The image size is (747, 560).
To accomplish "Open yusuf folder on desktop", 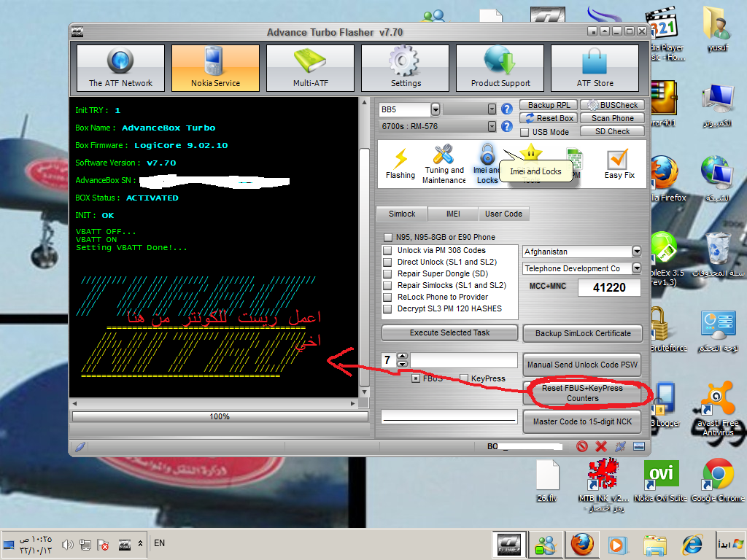I will 718,28.
